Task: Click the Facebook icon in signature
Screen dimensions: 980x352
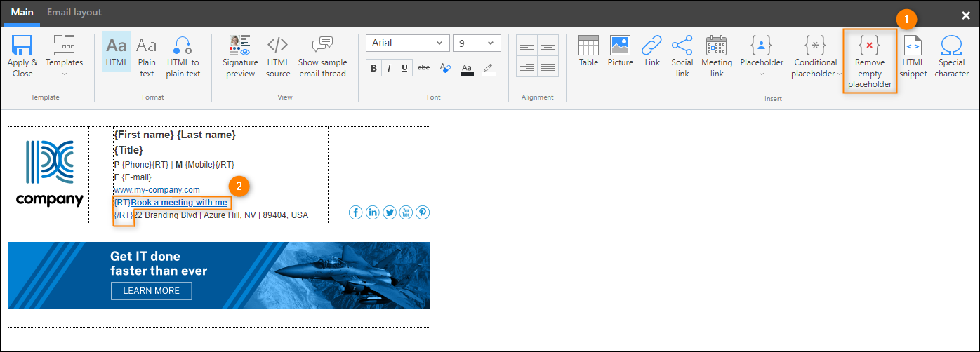Action: pos(356,212)
